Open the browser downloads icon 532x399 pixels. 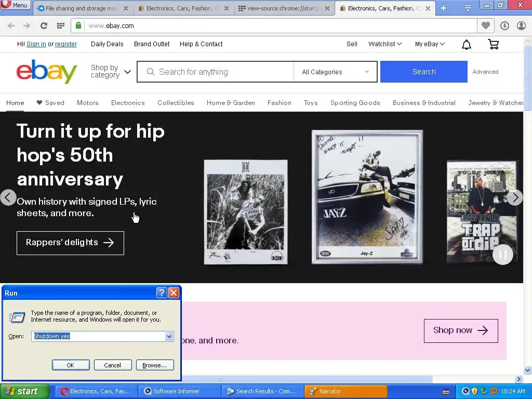pos(504,26)
